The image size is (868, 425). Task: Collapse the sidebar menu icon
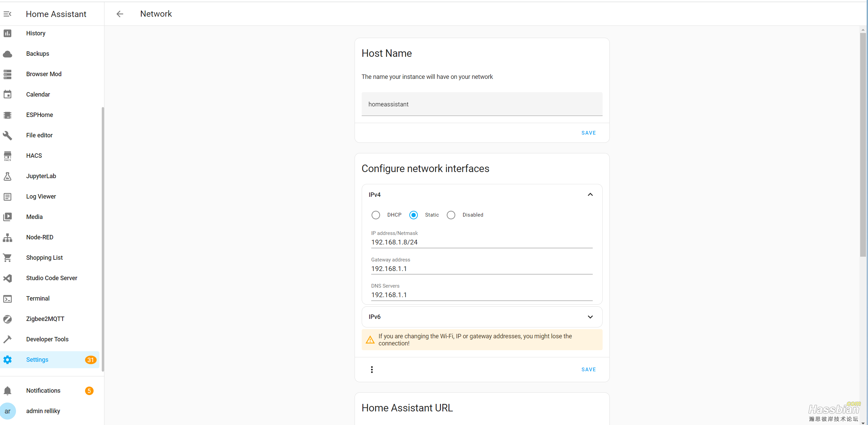click(x=7, y=14)
